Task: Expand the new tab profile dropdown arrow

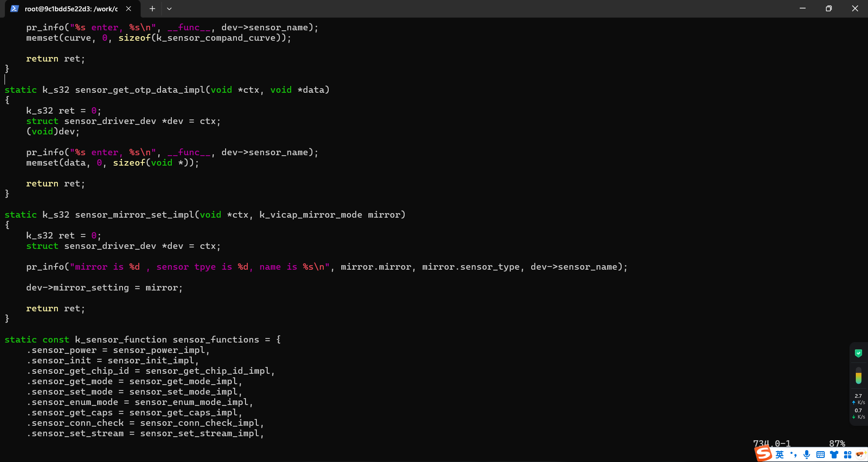Action: coord(169,9)
